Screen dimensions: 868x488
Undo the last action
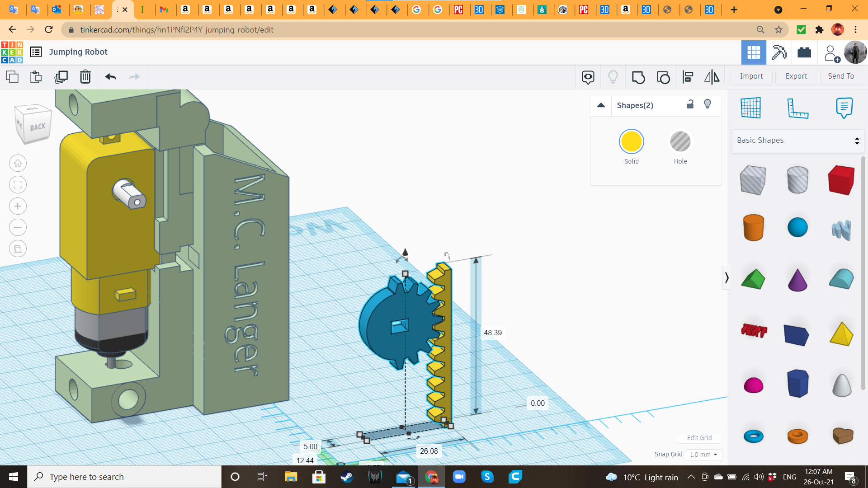(110, 77)
